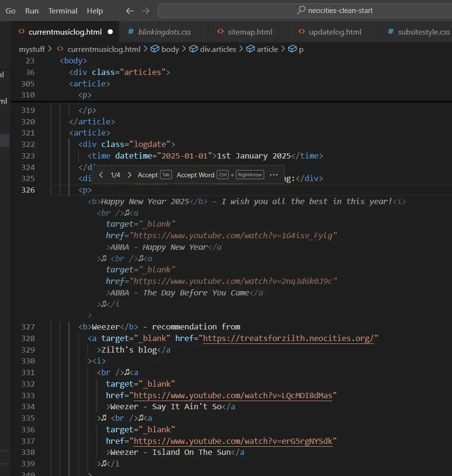452x476 pixels.
Task: Click CSS hash icon on subsitestyle.css tab
Action: (391, 32)
